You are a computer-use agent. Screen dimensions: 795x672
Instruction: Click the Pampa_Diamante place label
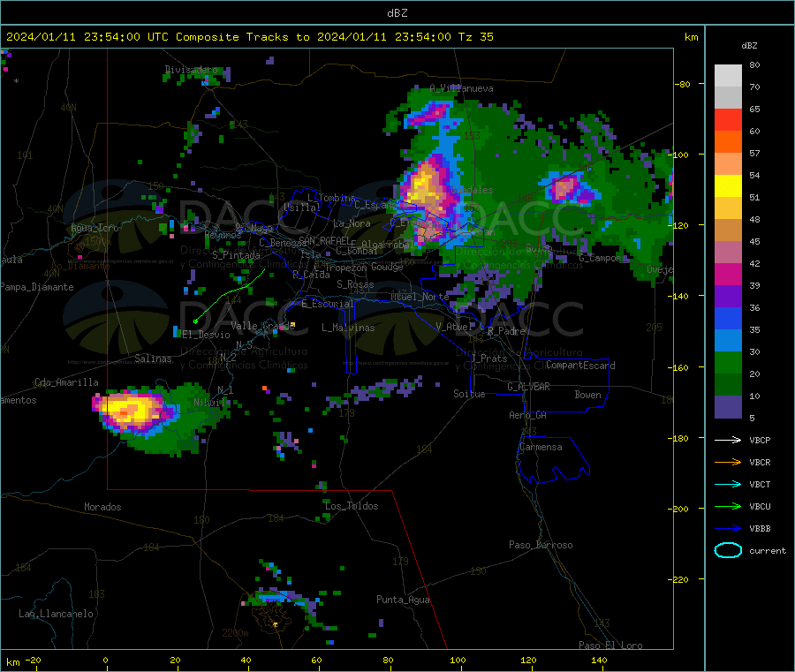tap(36, 287)
